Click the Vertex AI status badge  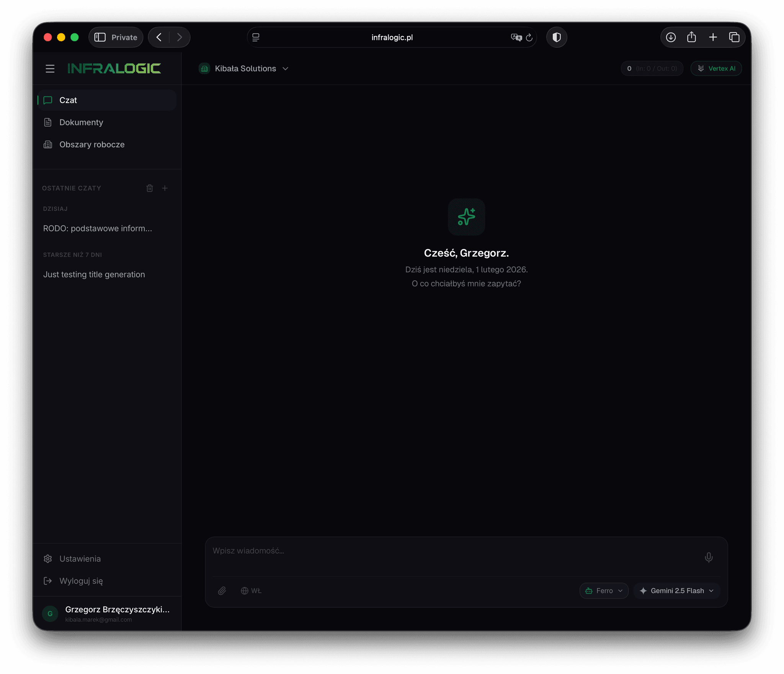click(x=715, y=68)
